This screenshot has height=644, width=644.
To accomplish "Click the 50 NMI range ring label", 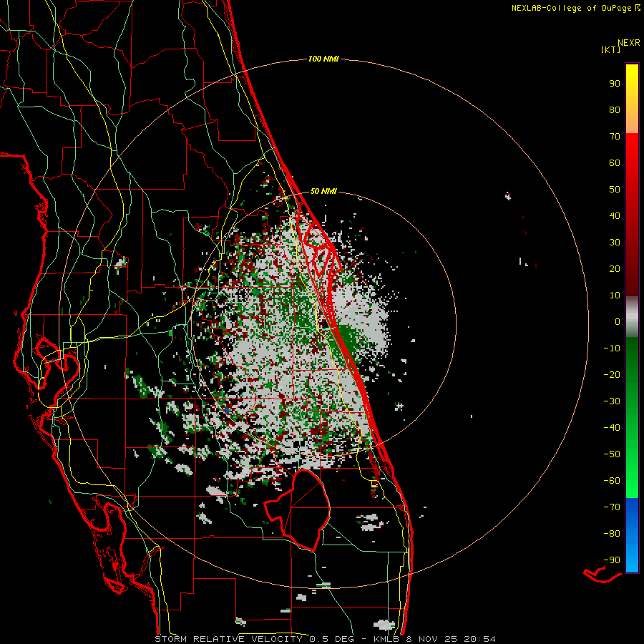I will point(323,191).
